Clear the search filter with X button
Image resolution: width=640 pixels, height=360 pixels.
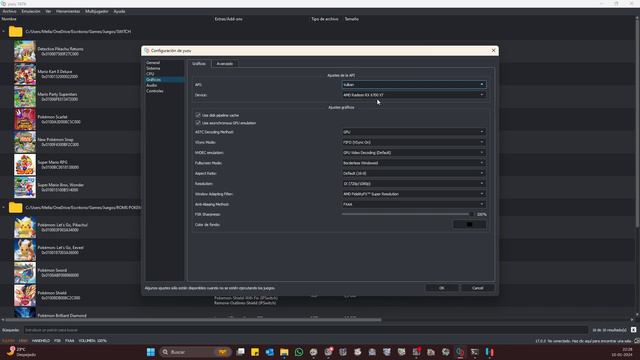click(x=633, y=330)
